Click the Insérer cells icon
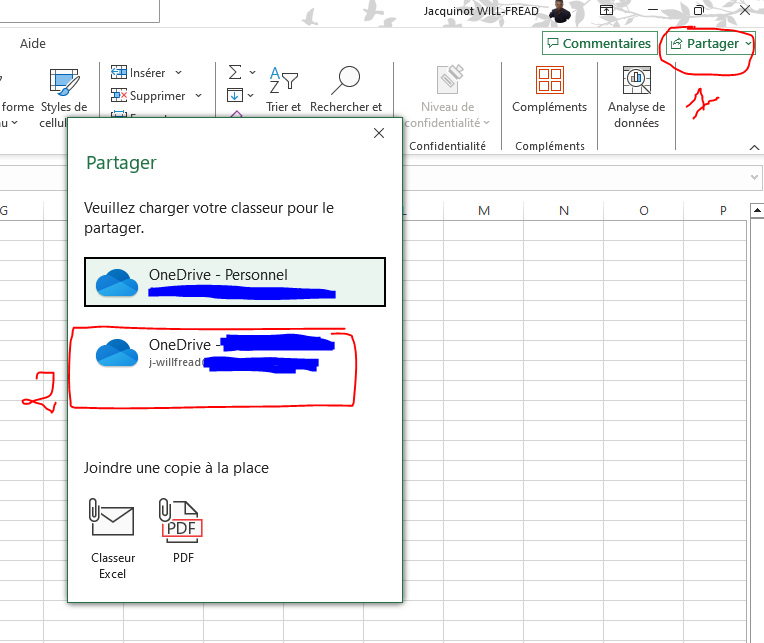This screenshot has height=643, width=764. pyautogui.click(x=118, y=73)
